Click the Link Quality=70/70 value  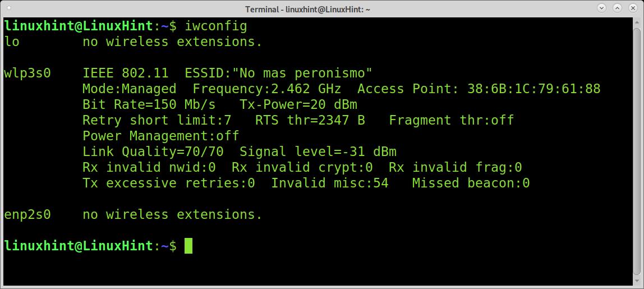point(153,152)
